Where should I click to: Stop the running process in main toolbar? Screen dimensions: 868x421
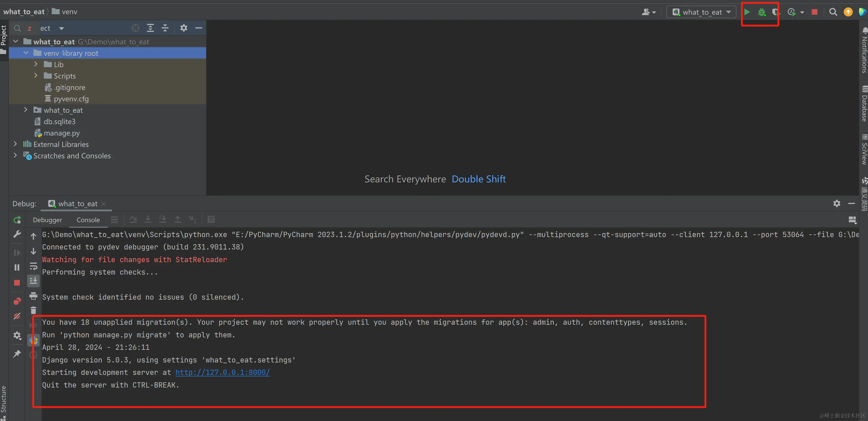(814, 12)
